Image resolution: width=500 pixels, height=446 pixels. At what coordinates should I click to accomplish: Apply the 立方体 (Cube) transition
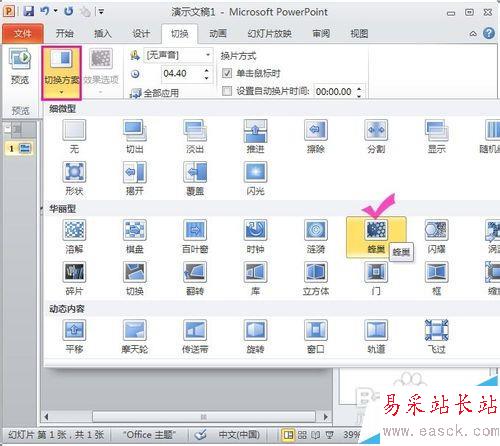click(x=316, y=279)
